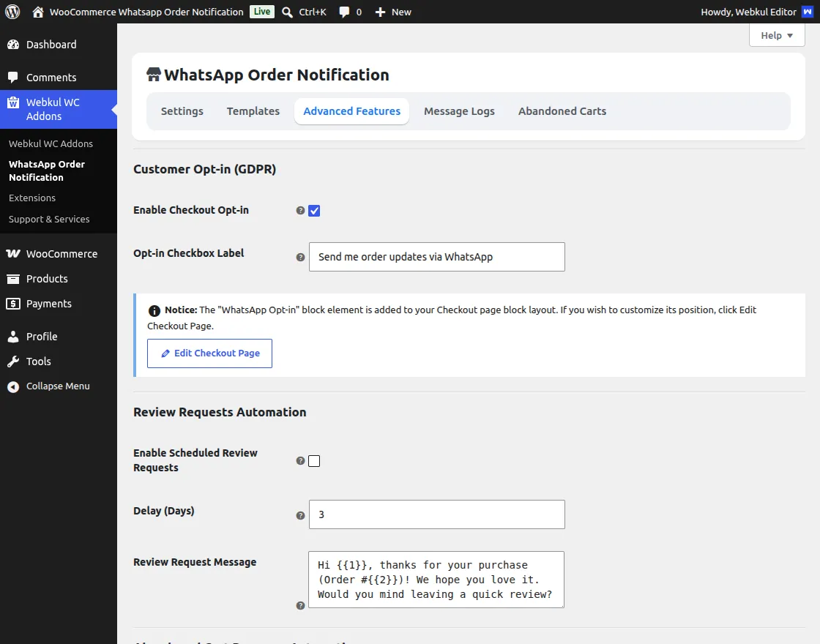820x644 pixels.
Task: Click the Profile user icon
Action: click(13, 337)
